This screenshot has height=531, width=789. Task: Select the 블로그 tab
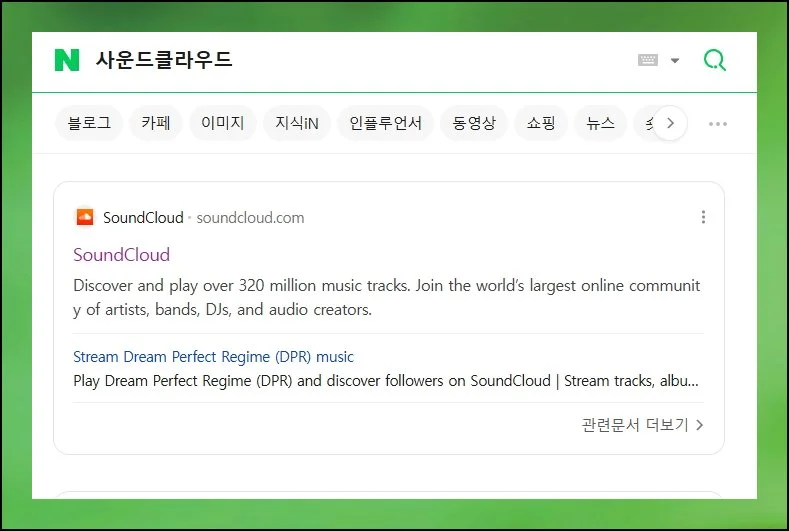[89, 124]
